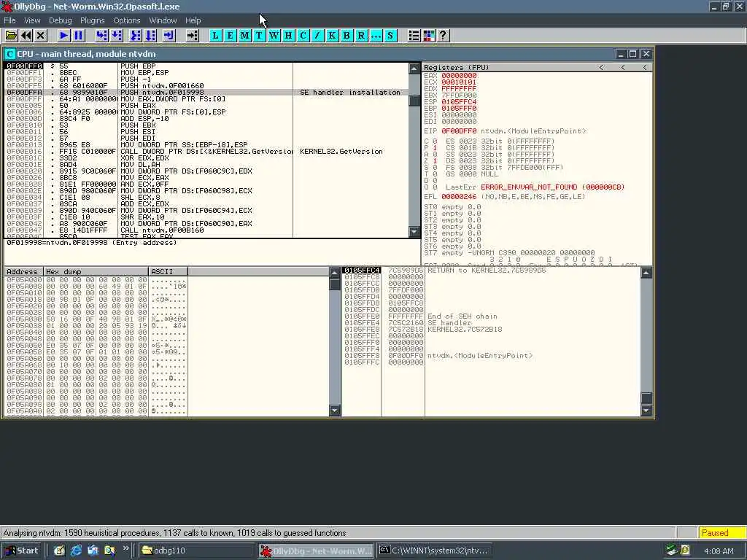Show Source via S button
Screen dimensions: 747x560
click(x=390, y=35)
